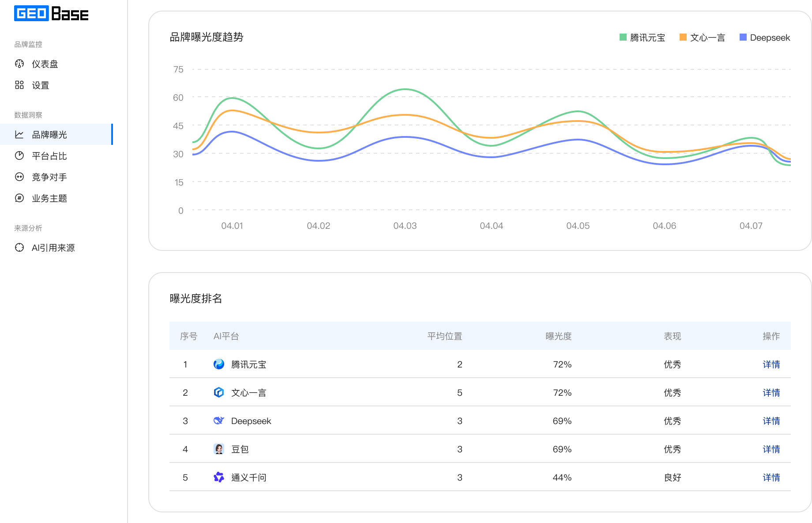The image size is (812, 523).
Task: Click the green 腾讯元宝 legend swatch
Action: coord(623,37)
